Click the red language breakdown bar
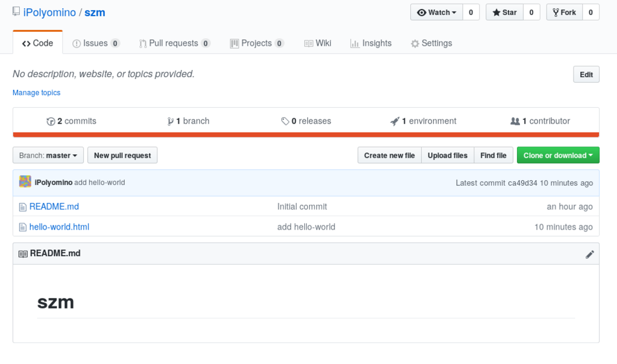This screenshot has height=364, width=617. click(x=306, y=135)
